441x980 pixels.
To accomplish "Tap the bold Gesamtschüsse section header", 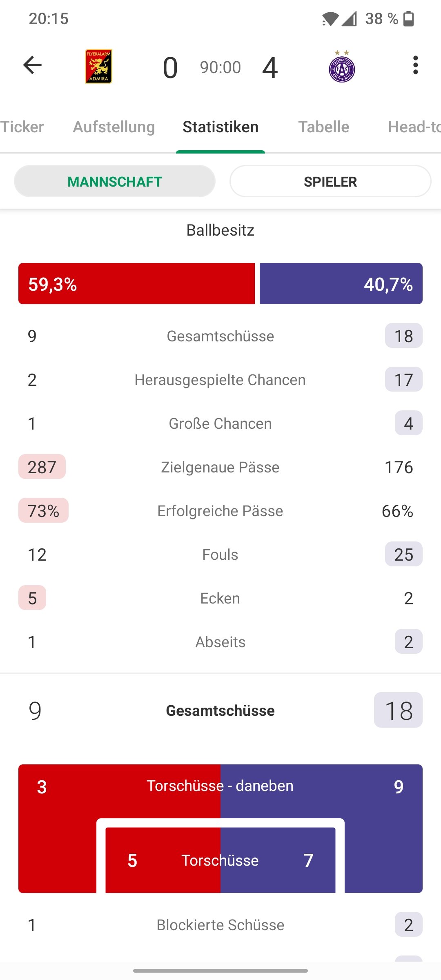I will (220, 710).
